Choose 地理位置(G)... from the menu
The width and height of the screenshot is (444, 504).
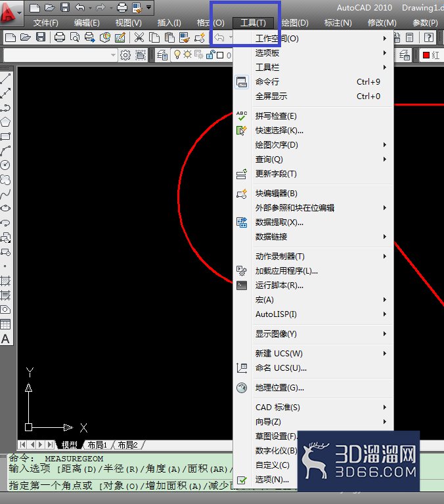click(313, 388)
